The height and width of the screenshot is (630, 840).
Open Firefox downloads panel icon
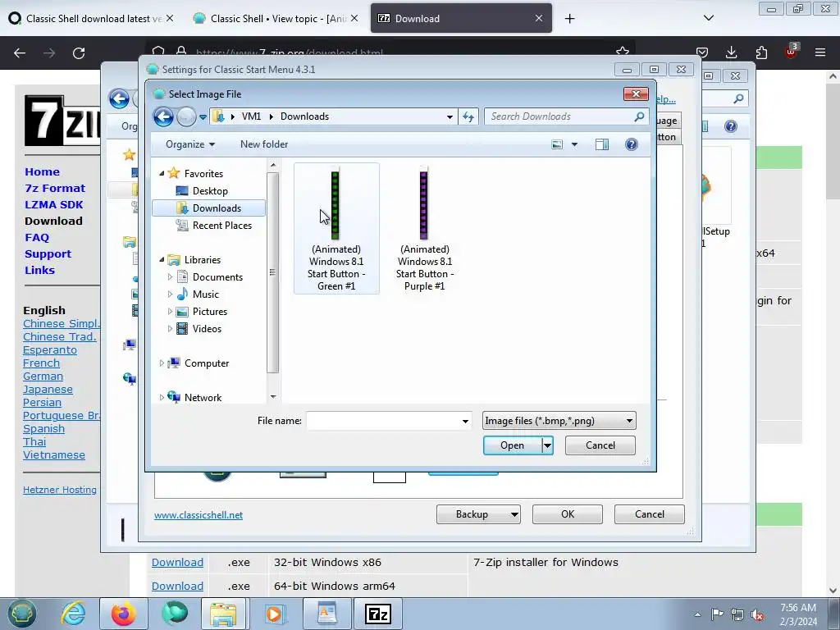tap(731, 52)
